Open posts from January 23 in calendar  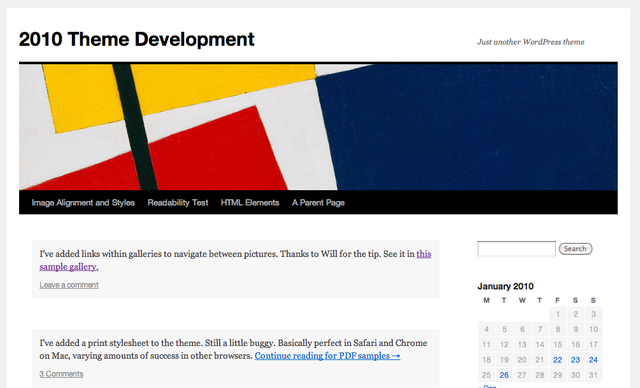[x=576, y=360]
